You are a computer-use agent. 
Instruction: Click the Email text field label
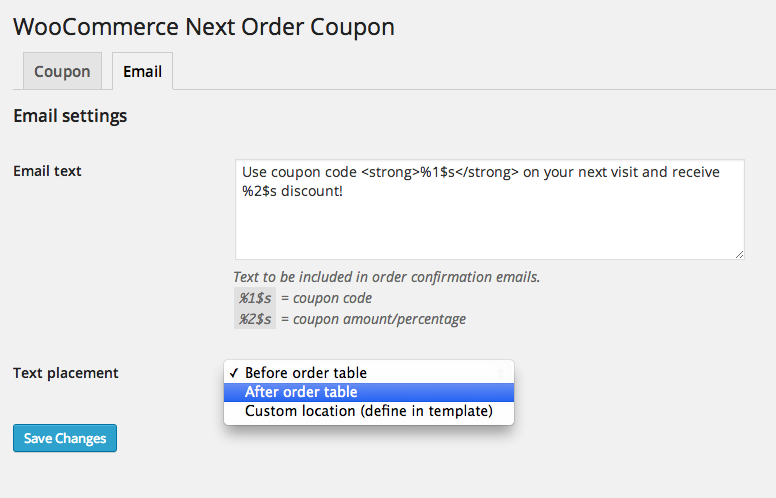tap(47, 171)
